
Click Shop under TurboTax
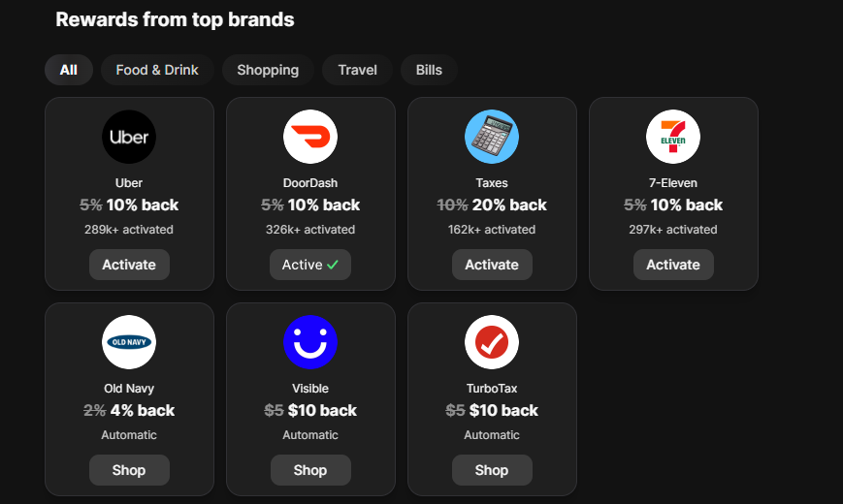pyautogui.click(x=492, y=470)
